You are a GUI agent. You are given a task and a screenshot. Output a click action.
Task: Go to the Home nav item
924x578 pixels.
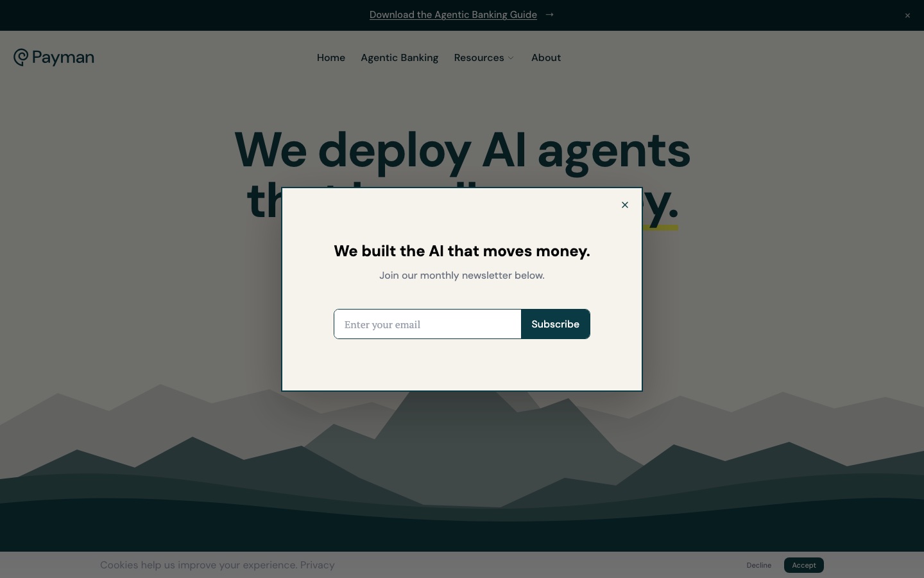[331, 58]
